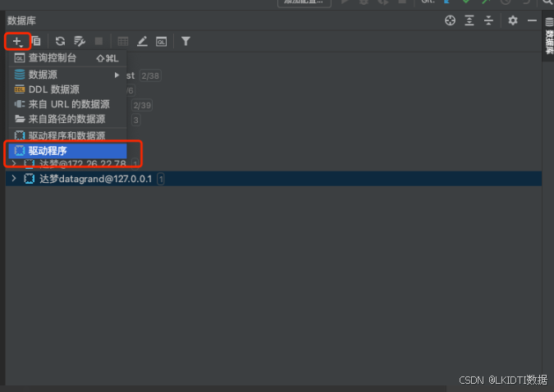Image resolution: width=554 pixels, height=392 pixels.
Task: Open the schema tools edit icon
Action: pyautogui.click(x=80, y=41)
